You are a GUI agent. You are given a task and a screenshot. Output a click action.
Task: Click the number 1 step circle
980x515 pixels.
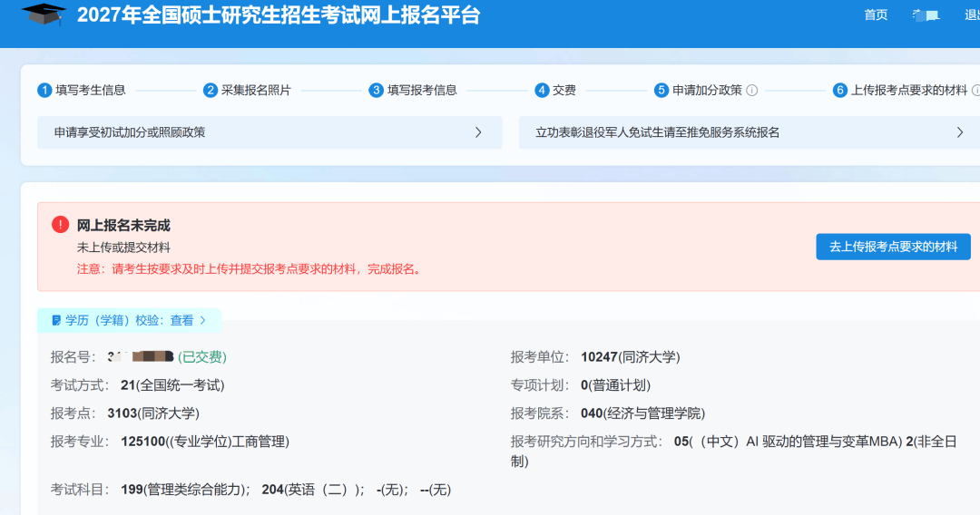click(x=44, y=91)
